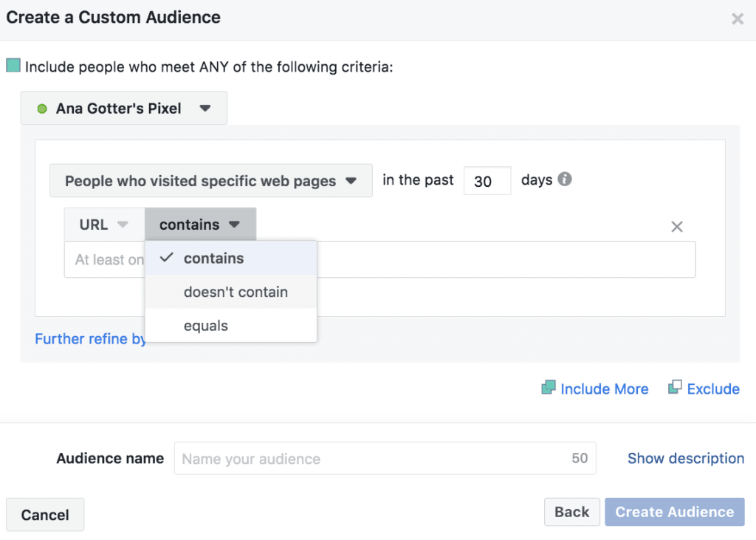The image size is (756, 540).
Task: Open Show description link
Action: pos(685,458)
